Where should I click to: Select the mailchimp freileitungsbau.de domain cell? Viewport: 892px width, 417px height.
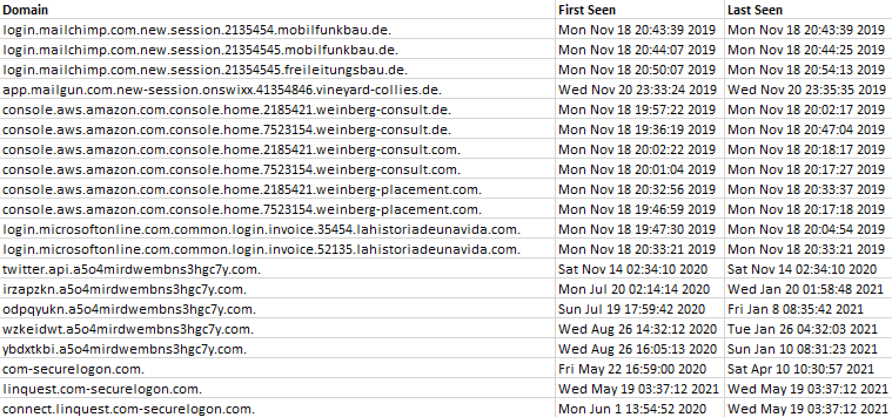point(205,69)
